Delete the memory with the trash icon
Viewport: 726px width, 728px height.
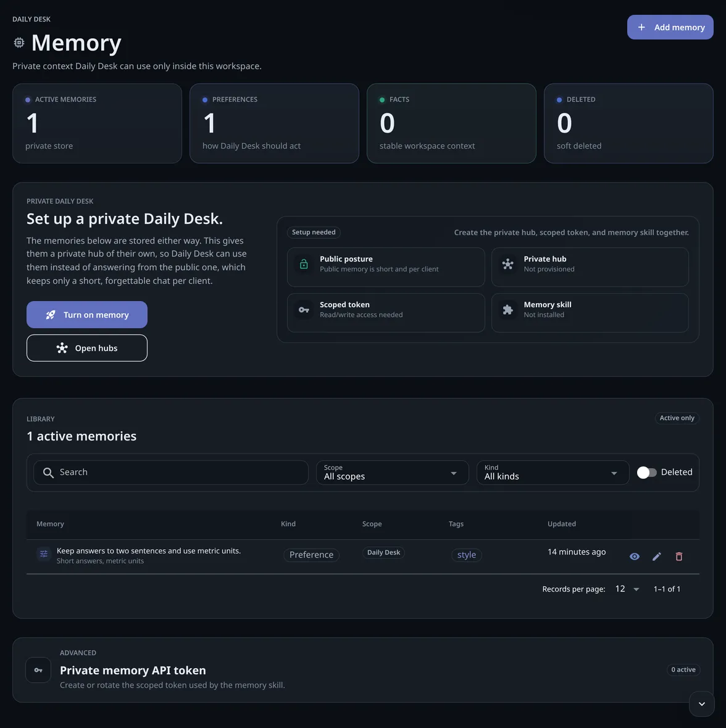point(678,556)
